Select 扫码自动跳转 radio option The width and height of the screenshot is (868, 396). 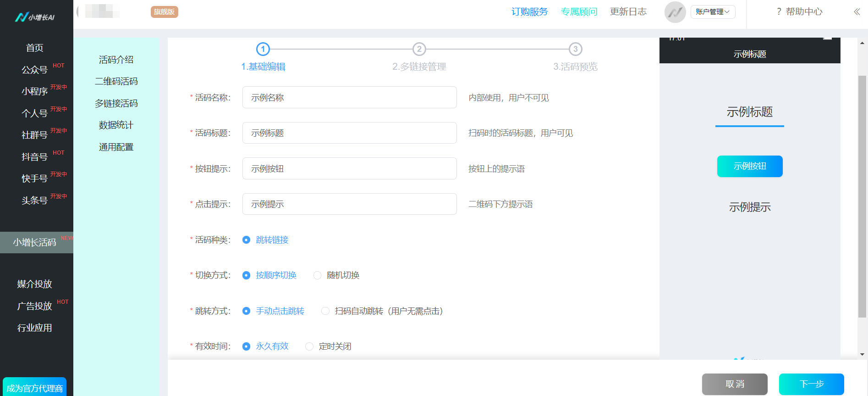(325, 311)
